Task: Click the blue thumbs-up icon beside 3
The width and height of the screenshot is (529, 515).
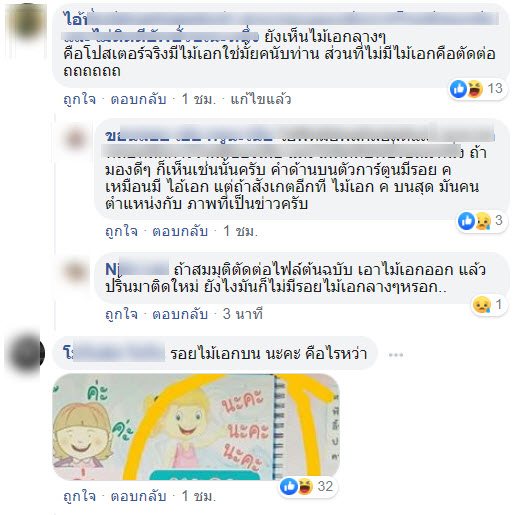Action: point(466,221)
